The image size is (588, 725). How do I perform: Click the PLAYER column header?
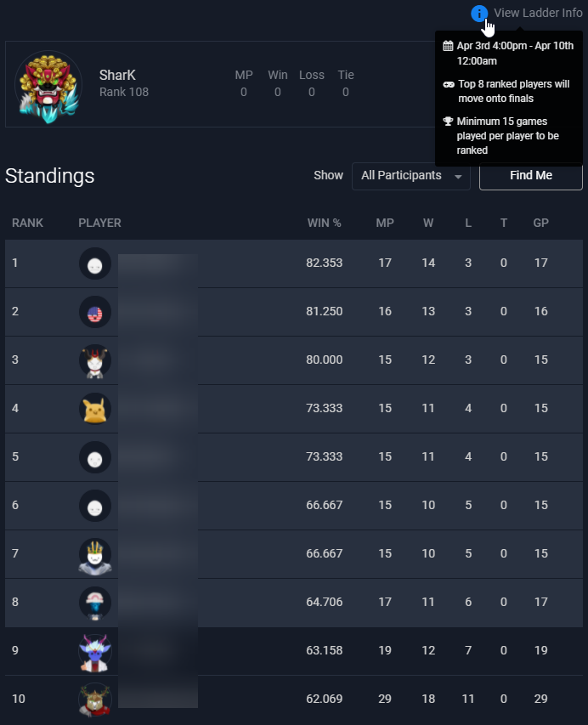click(x=99, y=223)
